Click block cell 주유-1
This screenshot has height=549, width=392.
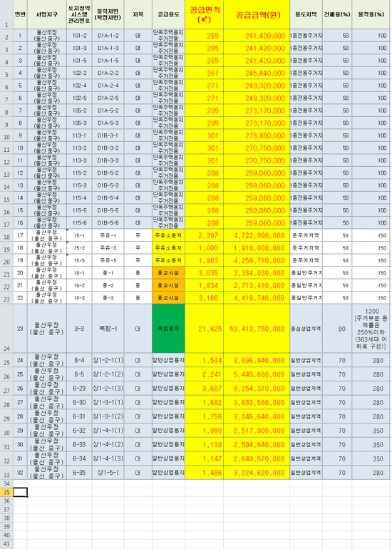point(108,235)
